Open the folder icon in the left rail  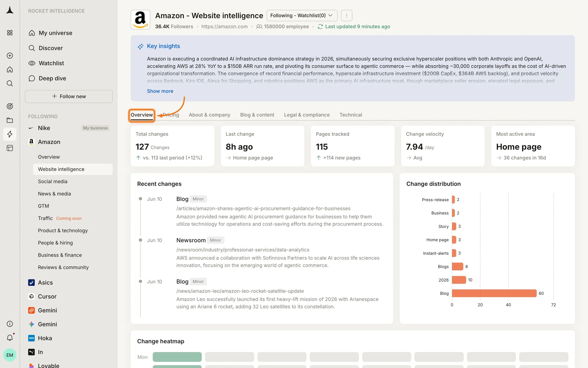10,120
